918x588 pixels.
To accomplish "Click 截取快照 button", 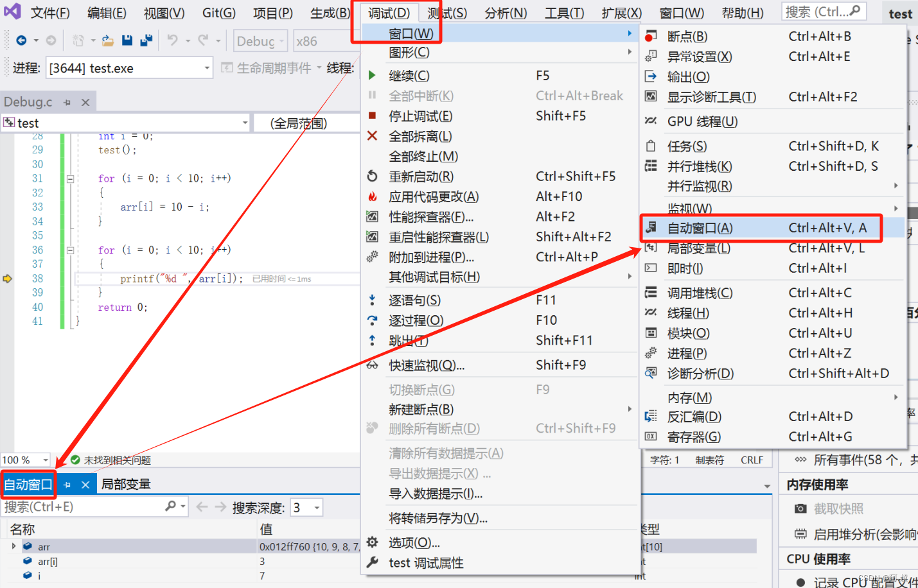I will pos(829,509).
